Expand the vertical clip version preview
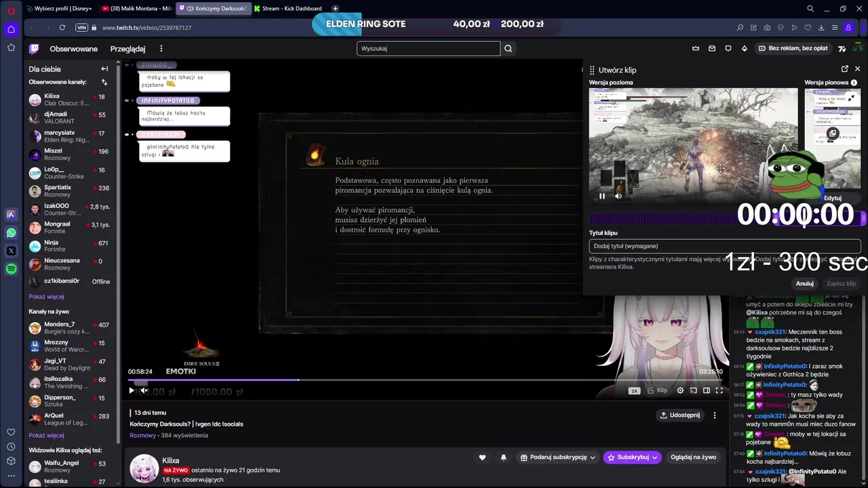 click(852, 98)
